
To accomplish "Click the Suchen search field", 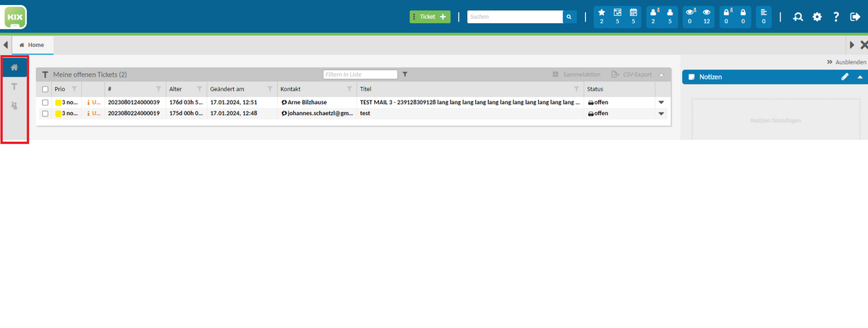I will pyautogui.click(x=514, y=17).
